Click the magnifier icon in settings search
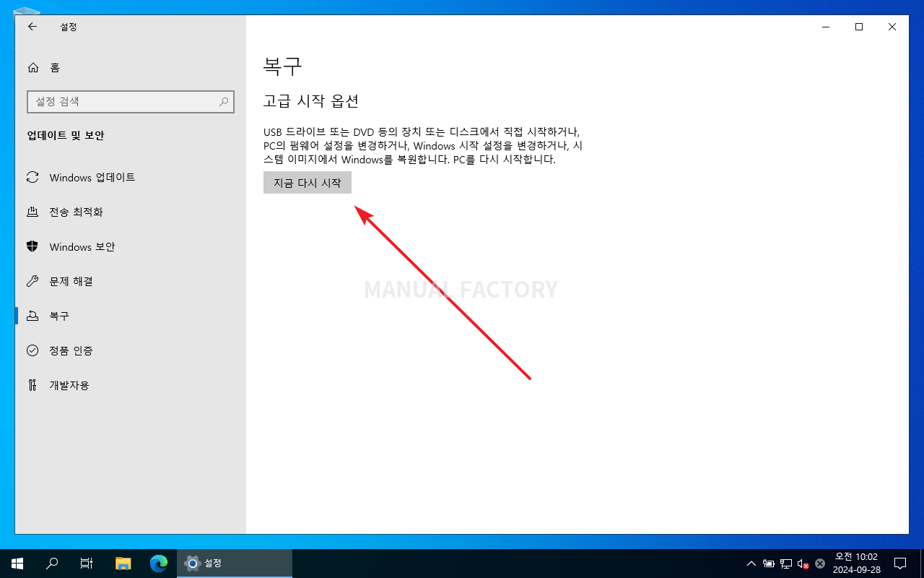924x578 pixels. pyautogui.click(x=224, y=102)
